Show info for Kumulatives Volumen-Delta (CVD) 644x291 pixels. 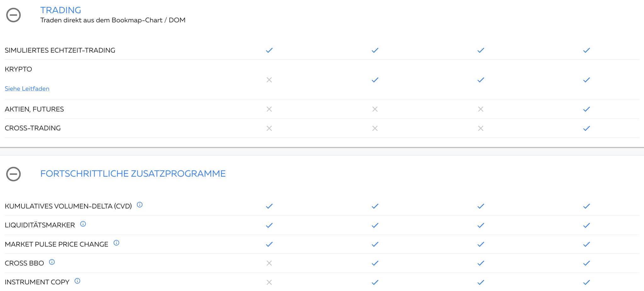[140, 205]
